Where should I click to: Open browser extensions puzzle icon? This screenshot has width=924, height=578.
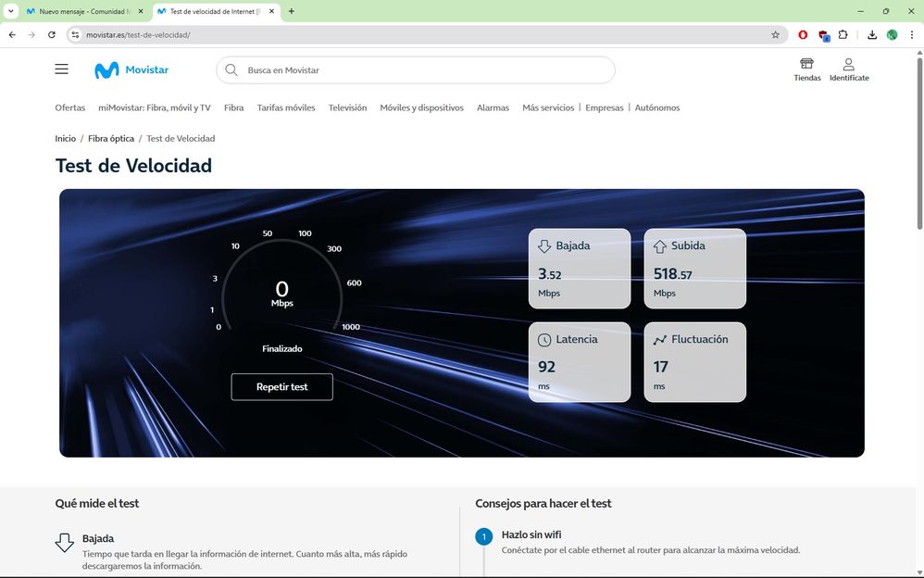click(x=843, y=35)
